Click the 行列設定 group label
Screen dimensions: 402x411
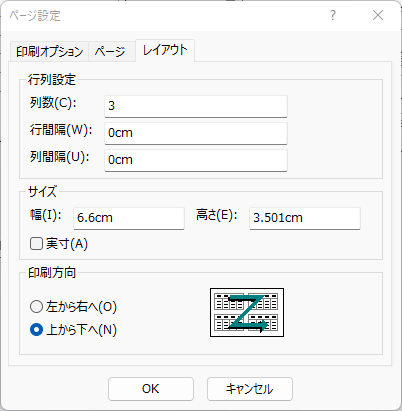(52, 80)
